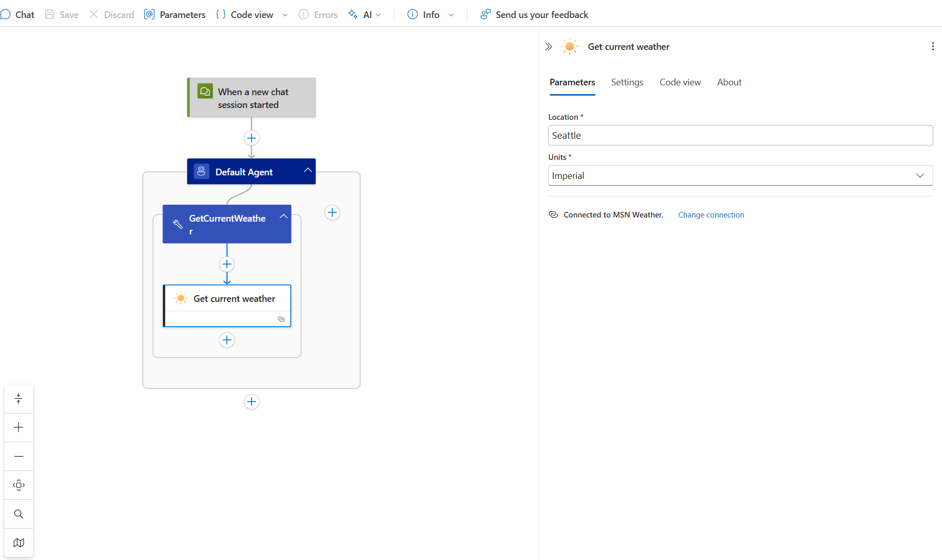
Task: Open the About tab
Action: (x=729, y=82)
